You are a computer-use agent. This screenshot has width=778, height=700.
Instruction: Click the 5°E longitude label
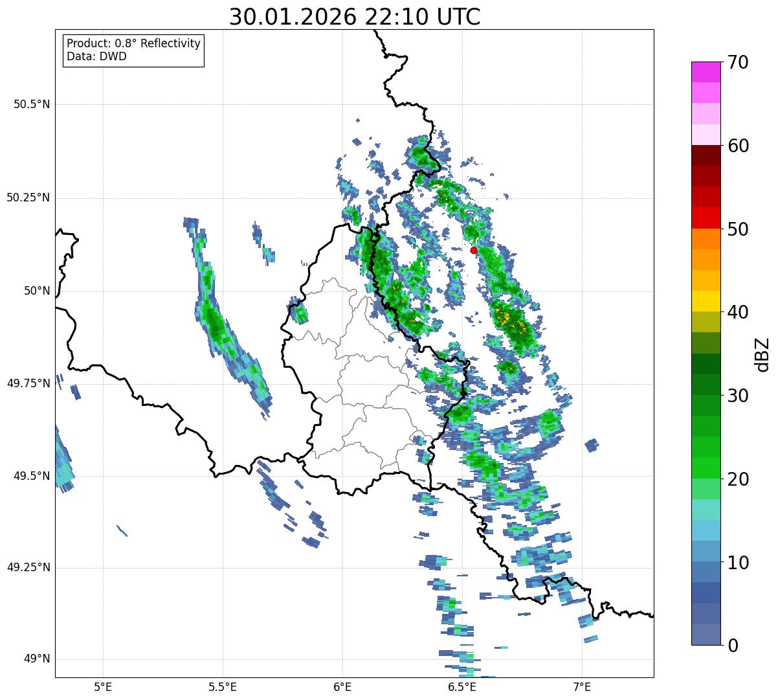(103, 686)
